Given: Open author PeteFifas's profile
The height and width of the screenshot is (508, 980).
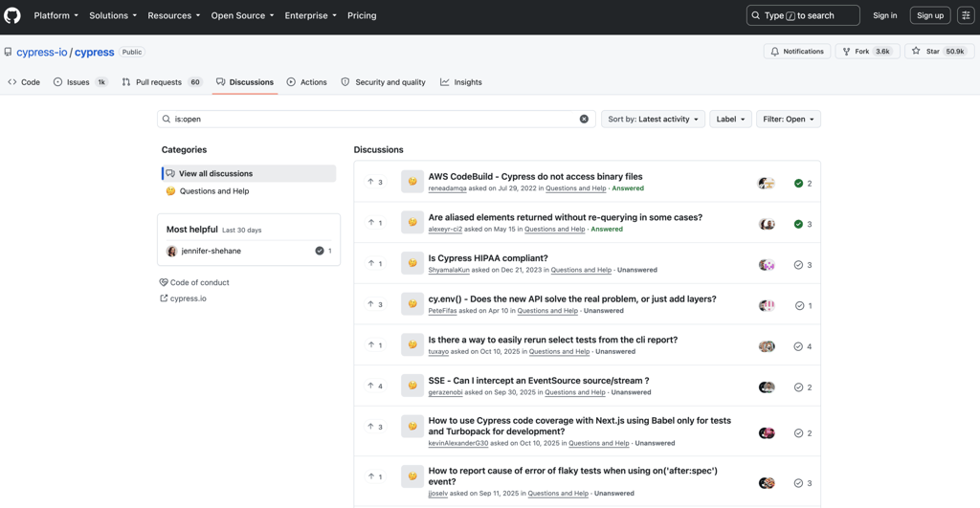Looking at the screenshot, I should click(442, 311).
